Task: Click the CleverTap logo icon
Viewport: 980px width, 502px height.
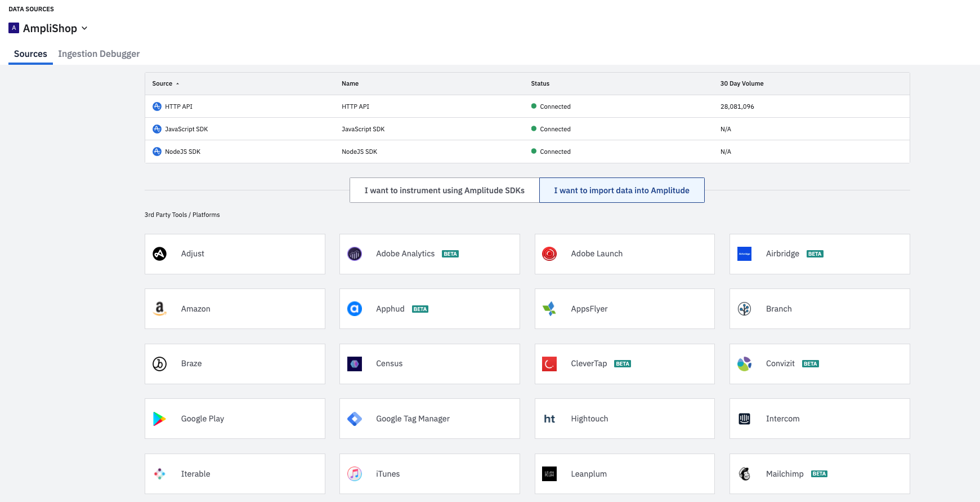Action: [x=549, y=364]
